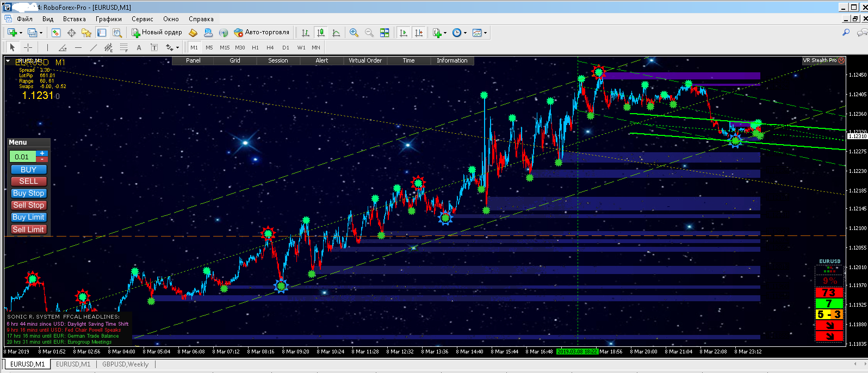Click the blue BUY button
The width and height of the screenshot is (868, 373).
click(x=29, y=170)
